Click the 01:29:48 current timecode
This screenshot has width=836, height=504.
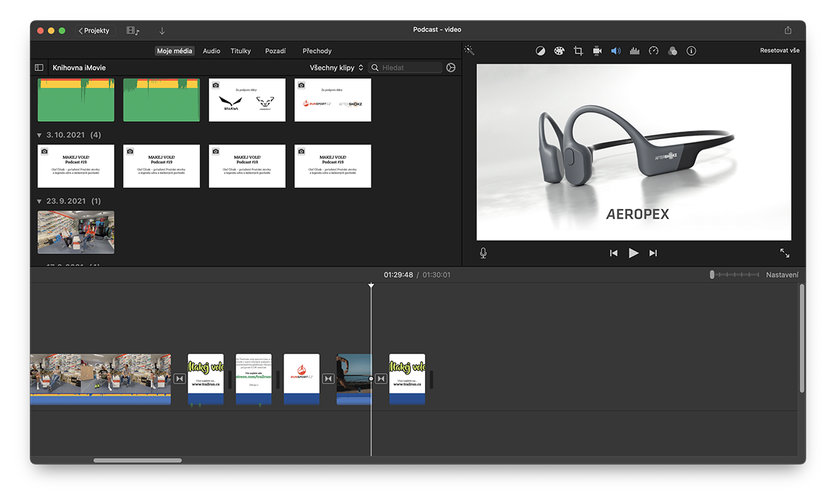[x=398, y=275]
